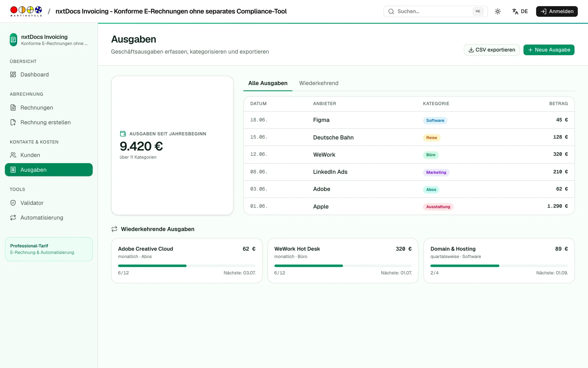The width and height of the screenshot is (588, 368).
Task: Click the CSV exportieren button
Action: click(492, 50)
